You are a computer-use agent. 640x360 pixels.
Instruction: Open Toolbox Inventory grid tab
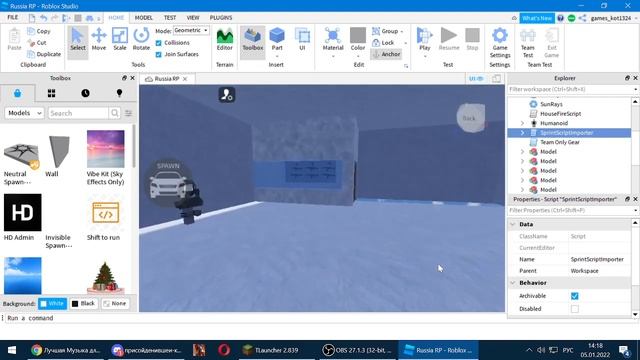click(x=51, y=93)
